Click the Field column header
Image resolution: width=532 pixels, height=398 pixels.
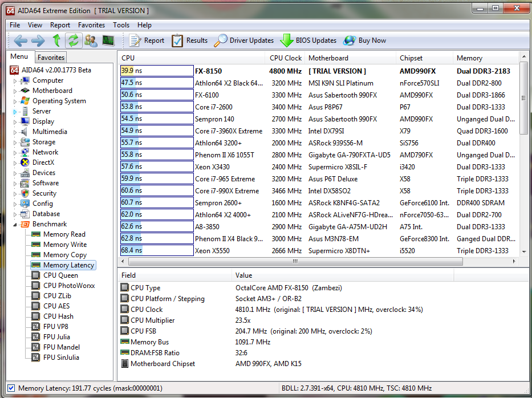(174, 275)
